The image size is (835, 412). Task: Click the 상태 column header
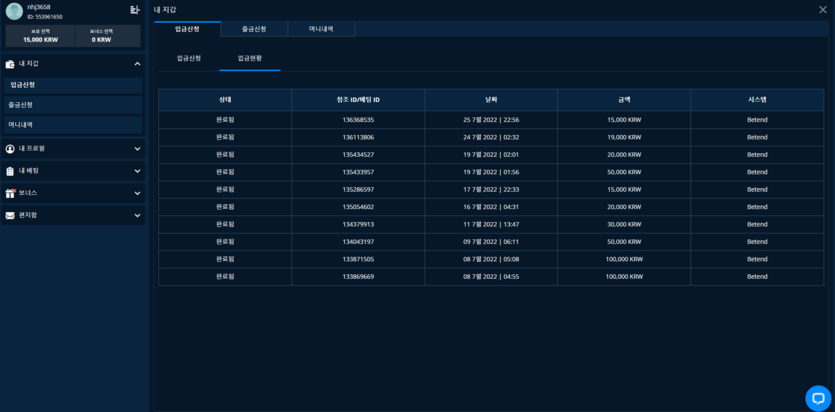tap(225, 100)
